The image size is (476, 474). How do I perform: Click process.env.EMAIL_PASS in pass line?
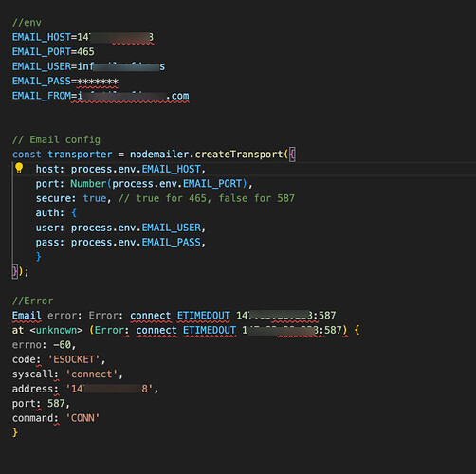point(136,242)
